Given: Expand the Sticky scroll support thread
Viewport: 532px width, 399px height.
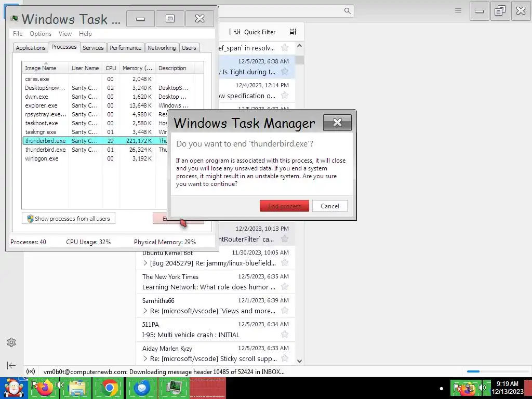Looking at the screenshot, I should tap(145, 358).
